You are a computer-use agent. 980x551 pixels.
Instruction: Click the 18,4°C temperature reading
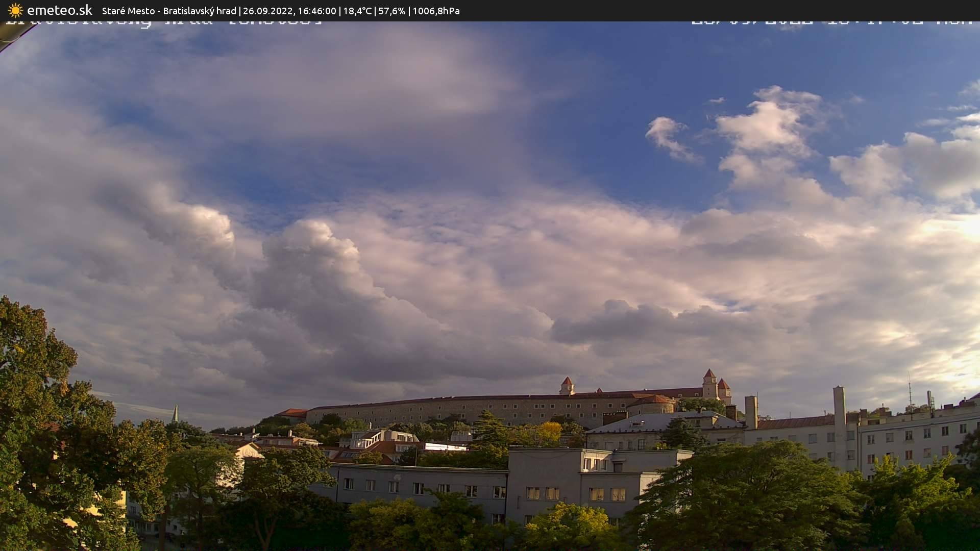click(x=357, y=11)
